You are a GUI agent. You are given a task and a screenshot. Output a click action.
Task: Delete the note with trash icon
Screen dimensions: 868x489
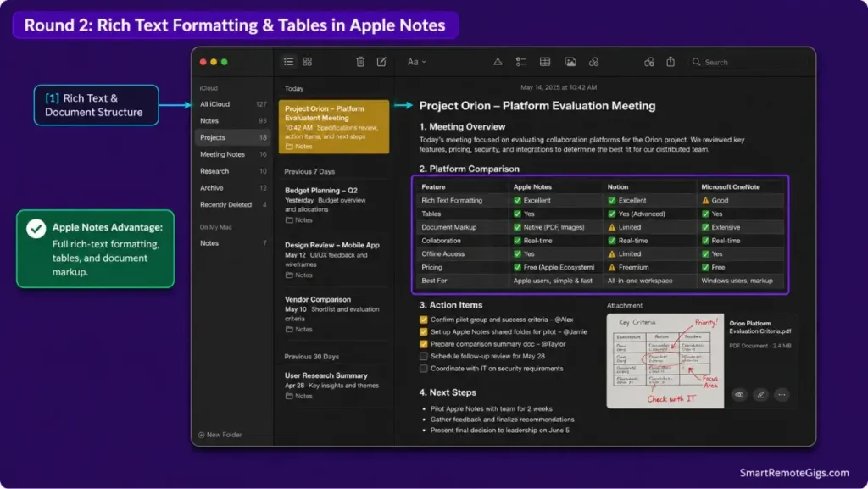[360, 62]
